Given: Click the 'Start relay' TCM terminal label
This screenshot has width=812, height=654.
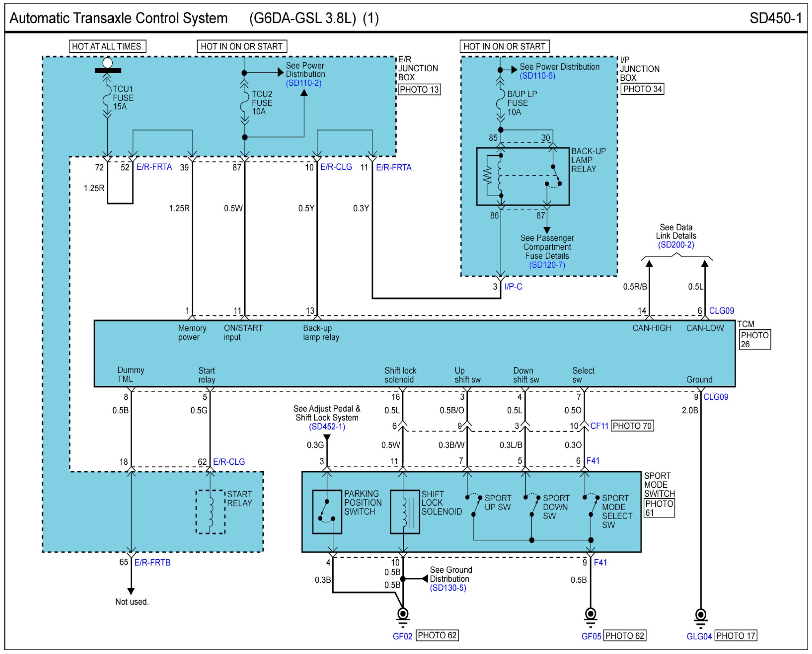Looking at the screenshot, I should click(207, 375).
